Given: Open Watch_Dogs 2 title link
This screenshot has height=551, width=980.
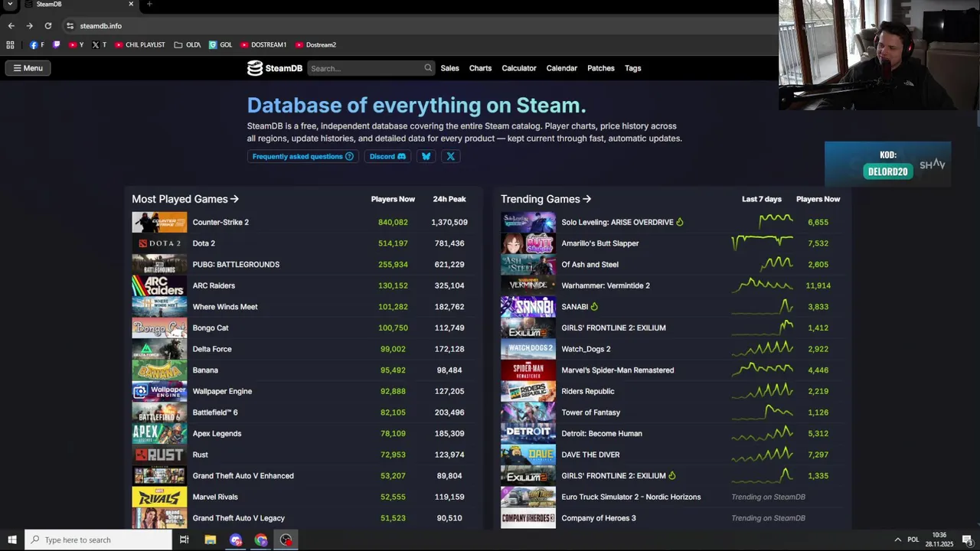Looking at the screenshot, I should (586, 349).
